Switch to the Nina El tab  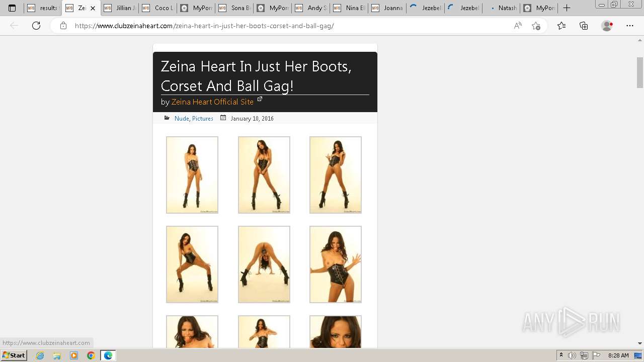point(349,8)
